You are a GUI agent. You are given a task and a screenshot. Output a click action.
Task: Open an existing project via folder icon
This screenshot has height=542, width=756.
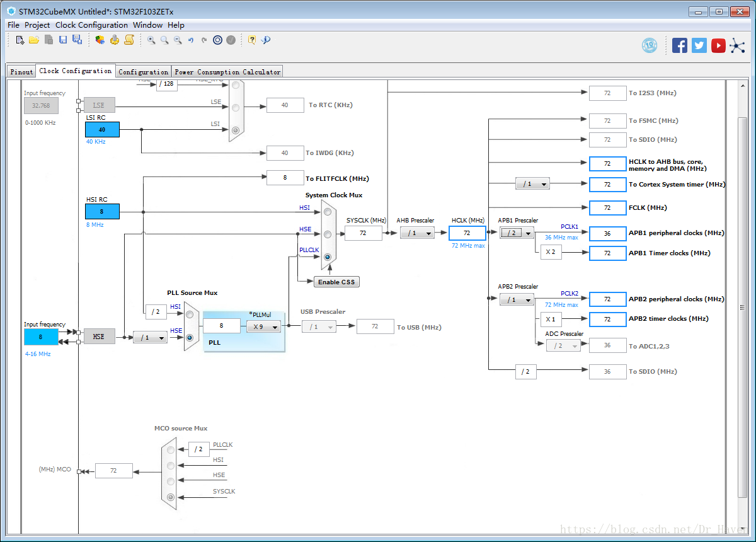[x=34, y=40]
